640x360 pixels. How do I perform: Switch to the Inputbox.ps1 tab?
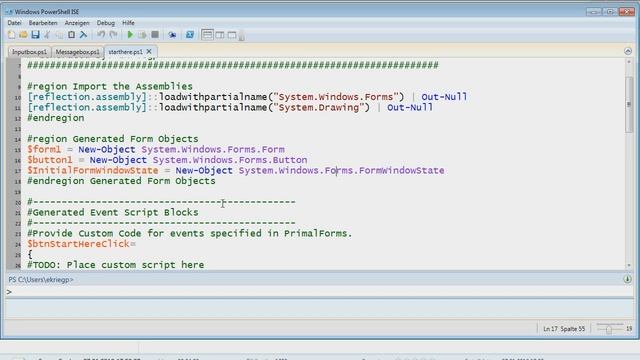tap(29, 52)
